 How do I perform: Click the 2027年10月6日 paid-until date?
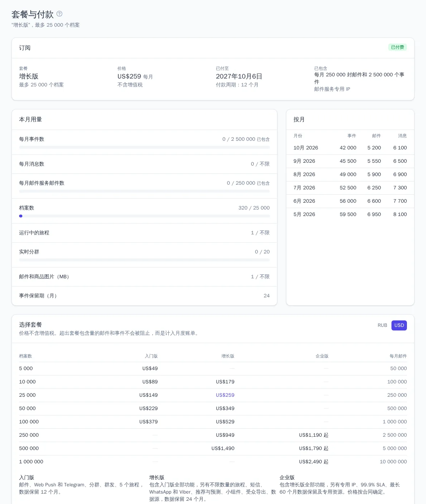[239, 76]
